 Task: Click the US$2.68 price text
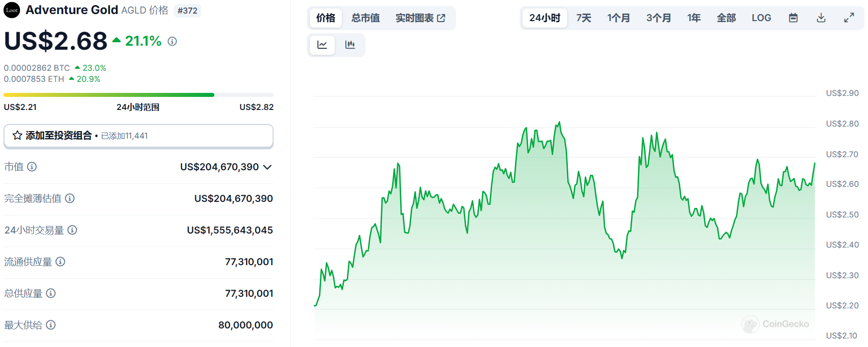pos(56,41)
